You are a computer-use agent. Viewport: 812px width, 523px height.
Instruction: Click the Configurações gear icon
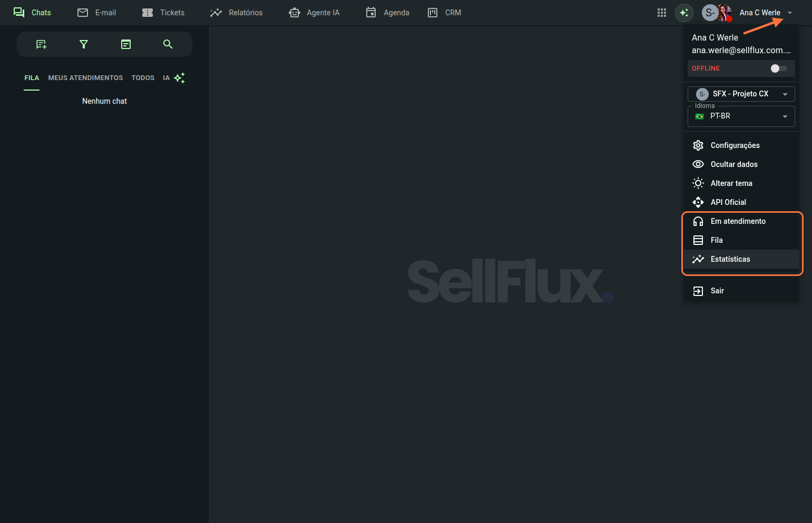[698, 145]
